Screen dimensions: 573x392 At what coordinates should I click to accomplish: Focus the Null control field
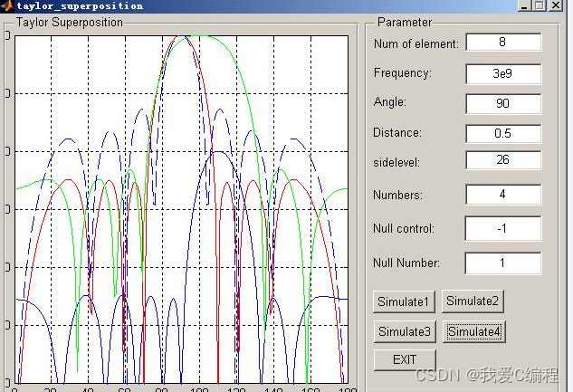click(x=502, y=229)
